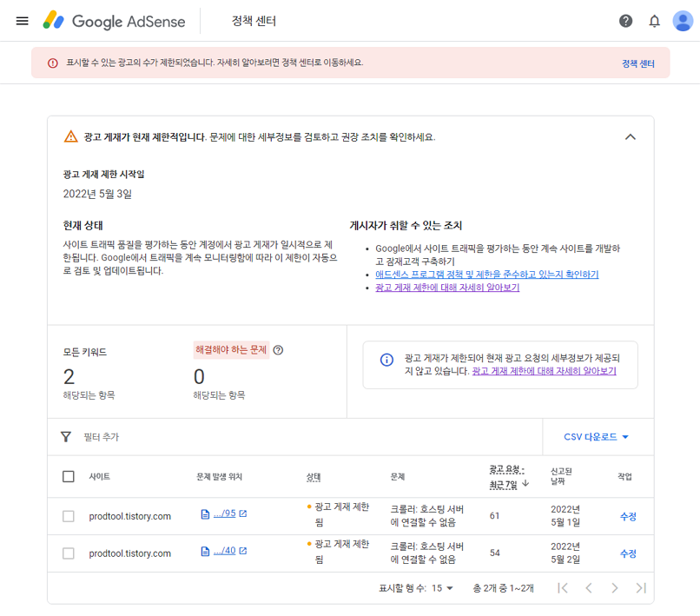
Task: Check the first prodtool.tistory.com row checkbox
Action: click(68, 515)
